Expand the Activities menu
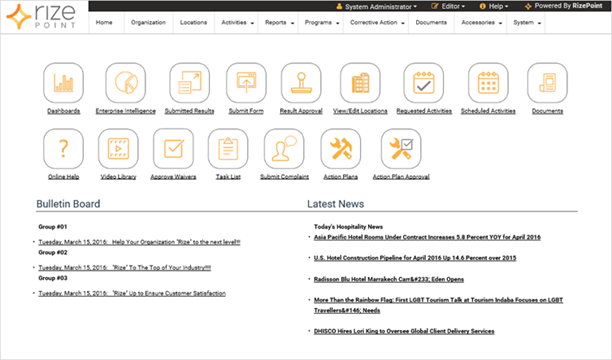612x360 pixels. click(237, 23)
